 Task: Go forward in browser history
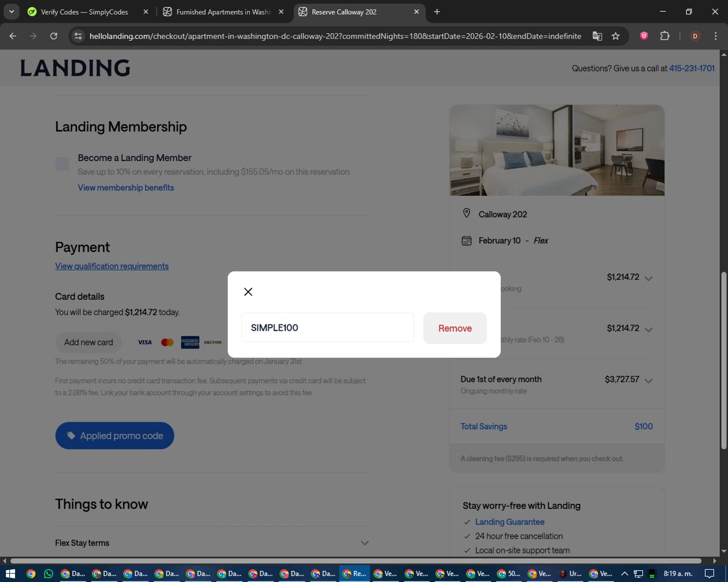[x=33, y=36]
